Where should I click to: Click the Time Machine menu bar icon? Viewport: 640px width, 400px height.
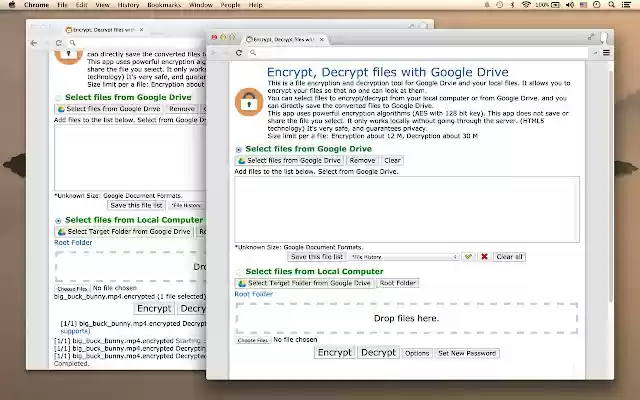point(500,5)
